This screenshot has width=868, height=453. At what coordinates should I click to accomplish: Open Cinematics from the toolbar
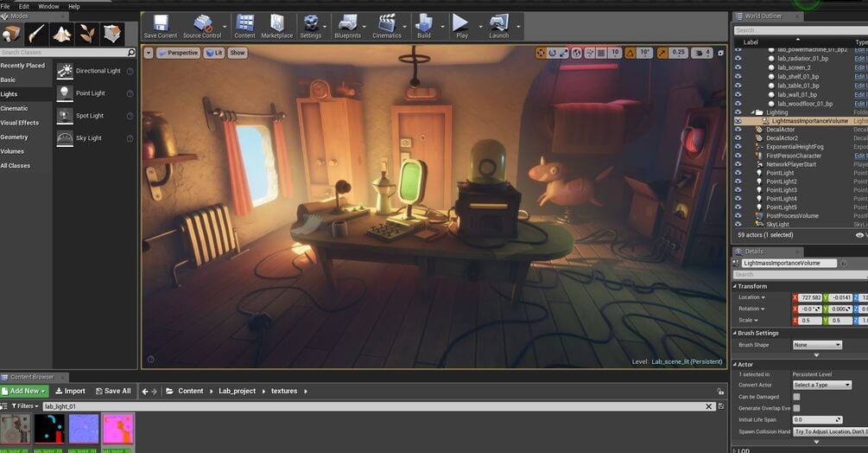click(x=387, y=27)
